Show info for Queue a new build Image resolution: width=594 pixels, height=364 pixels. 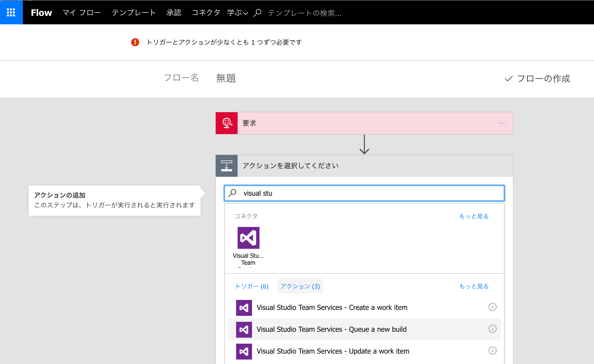pos(493,329)
